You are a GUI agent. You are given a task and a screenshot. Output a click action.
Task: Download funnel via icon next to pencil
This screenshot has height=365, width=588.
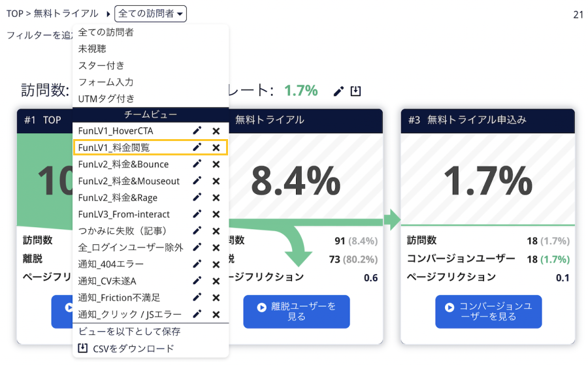(x=355, y=91)
